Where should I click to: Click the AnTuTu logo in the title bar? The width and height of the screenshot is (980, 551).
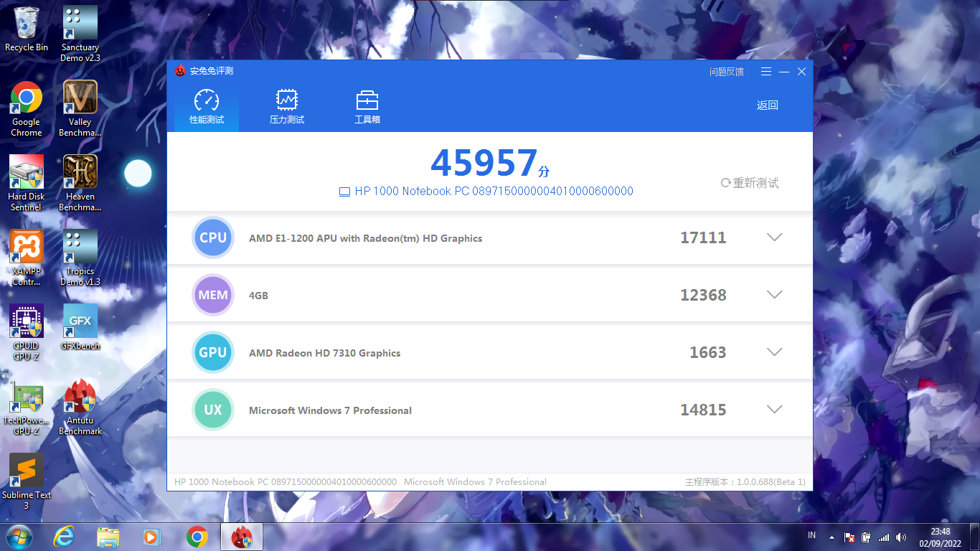180,71
